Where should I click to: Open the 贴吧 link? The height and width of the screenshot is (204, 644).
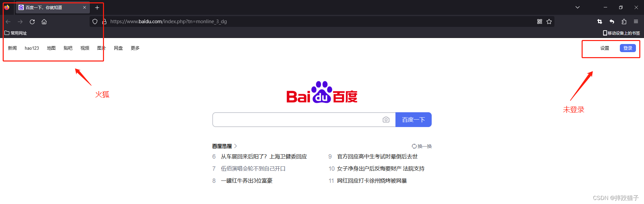(68, 48)
